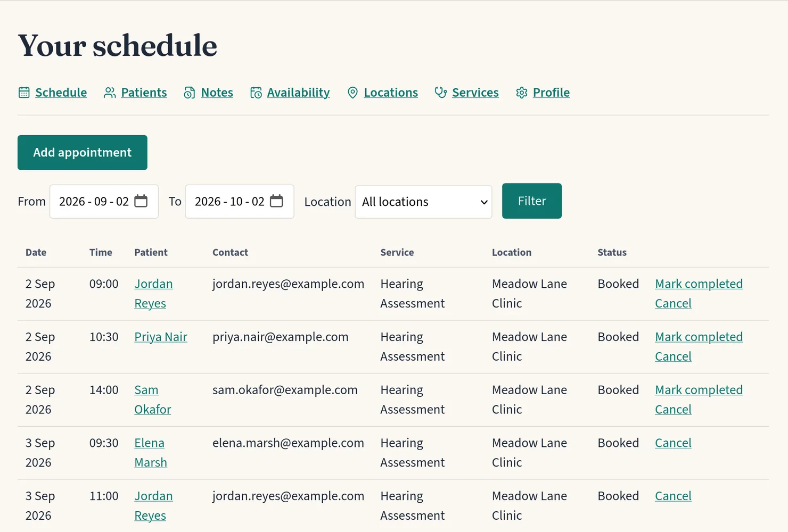The image size is (788, 532).
Task: Cancel Sam Okafor 14:00 appointment
Action: [673, 410]
